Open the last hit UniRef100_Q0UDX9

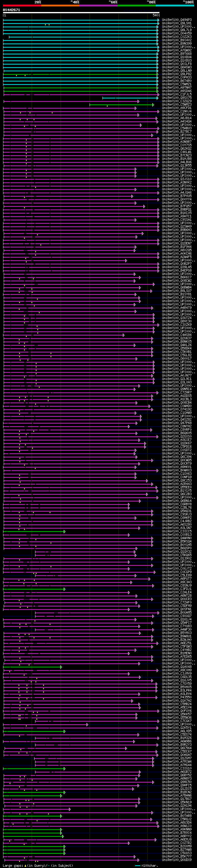[177, 860]
